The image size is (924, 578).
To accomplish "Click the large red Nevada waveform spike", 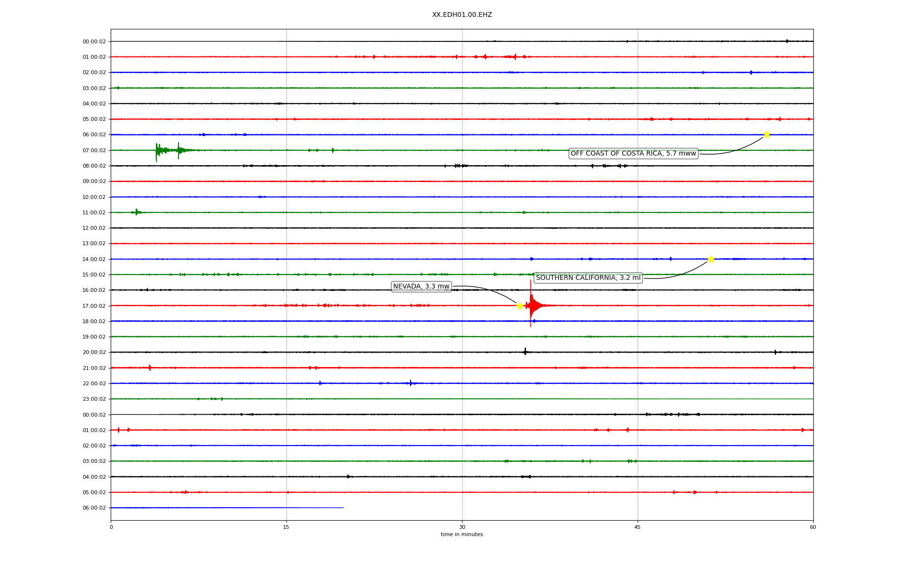I will click(x=531, y=305).
